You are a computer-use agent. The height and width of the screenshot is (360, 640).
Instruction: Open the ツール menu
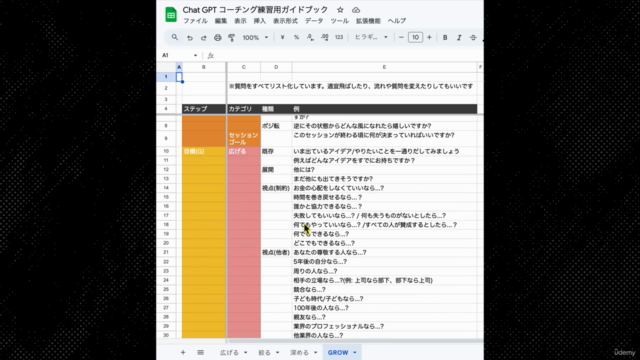point(340,21)
